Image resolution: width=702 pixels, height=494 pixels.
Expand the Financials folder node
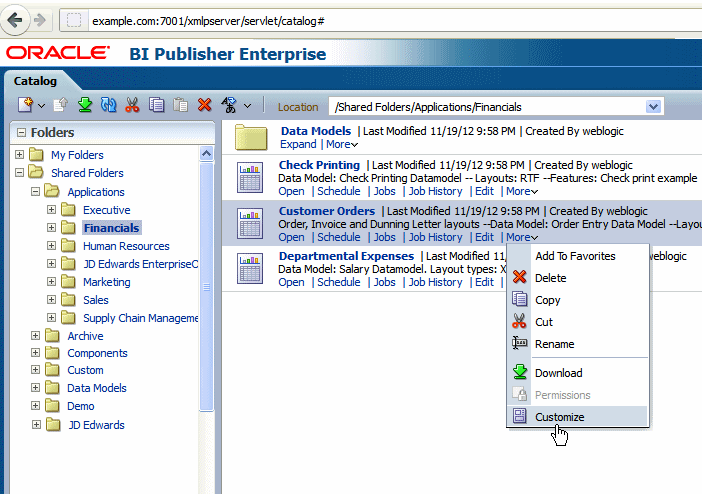(51, 228)
